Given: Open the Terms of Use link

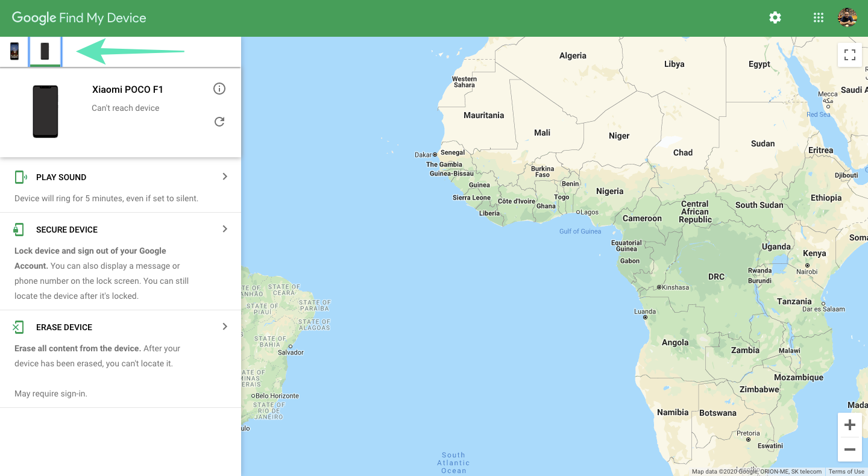Looking at the screenshot, I should [x=846, y=472].
